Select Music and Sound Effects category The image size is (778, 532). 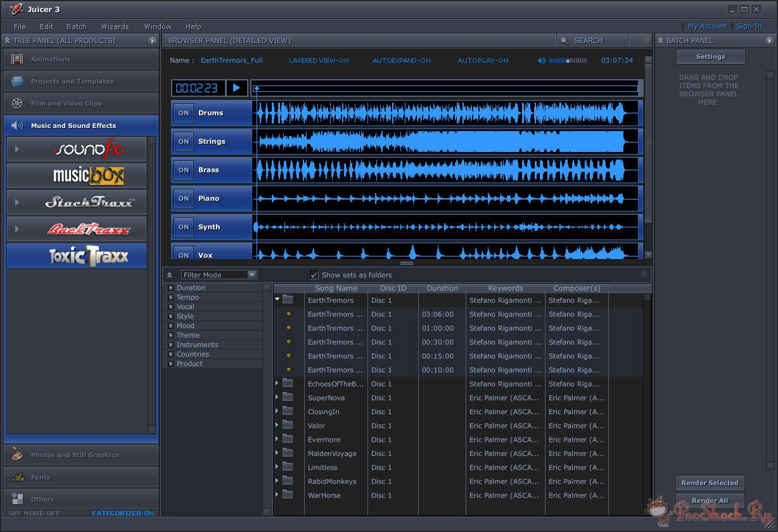coord(81,125)
